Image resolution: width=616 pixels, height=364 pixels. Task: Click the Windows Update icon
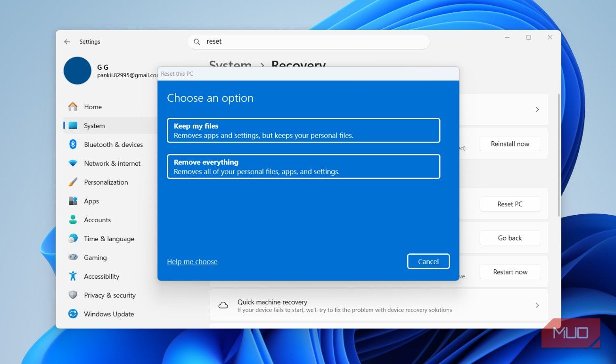[73, 314]
